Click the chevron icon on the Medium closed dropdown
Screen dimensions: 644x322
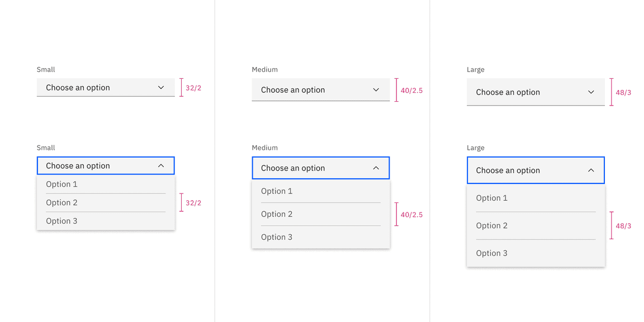376,90
